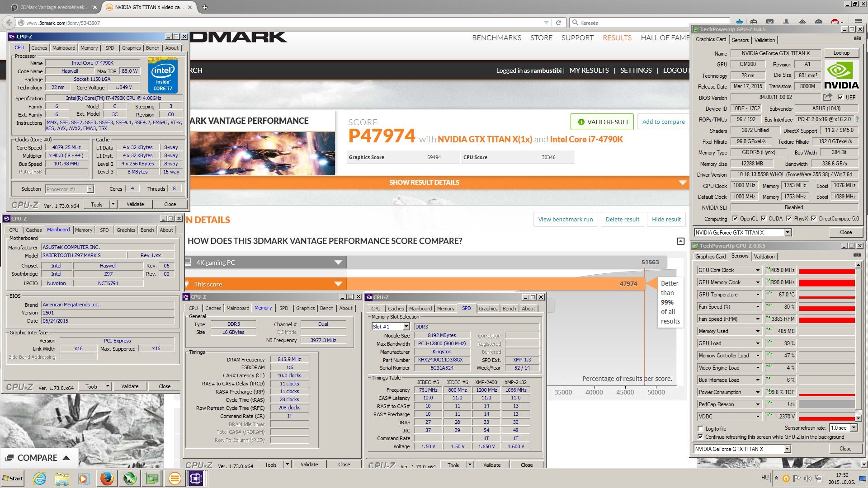Click the Keresés search field in Firefox
Image resolution: width=868 pixels, height=488 pixels.
tap(649, 23)
